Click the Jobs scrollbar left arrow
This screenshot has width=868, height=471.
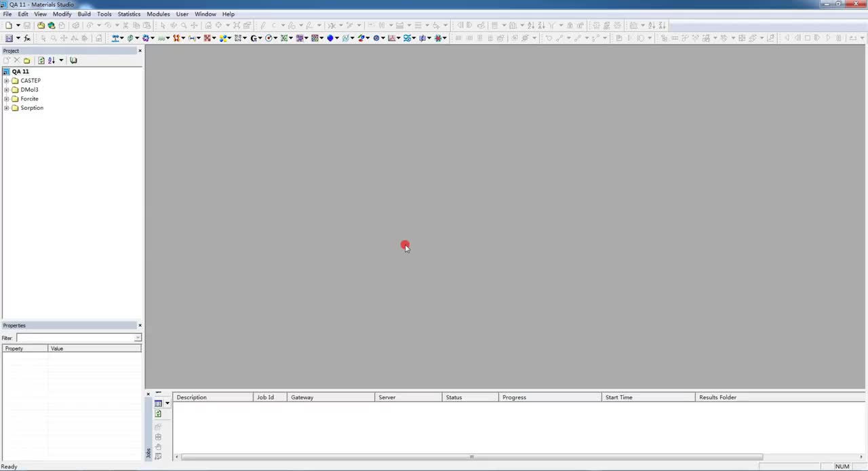pyautogui.click(x=177, y=457)
